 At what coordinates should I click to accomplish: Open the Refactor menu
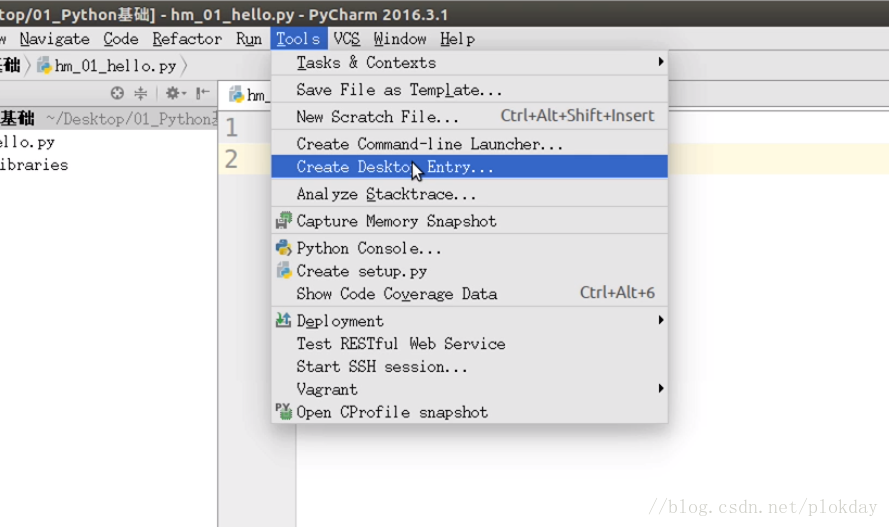pyautogui.click(x=187, y=39)
